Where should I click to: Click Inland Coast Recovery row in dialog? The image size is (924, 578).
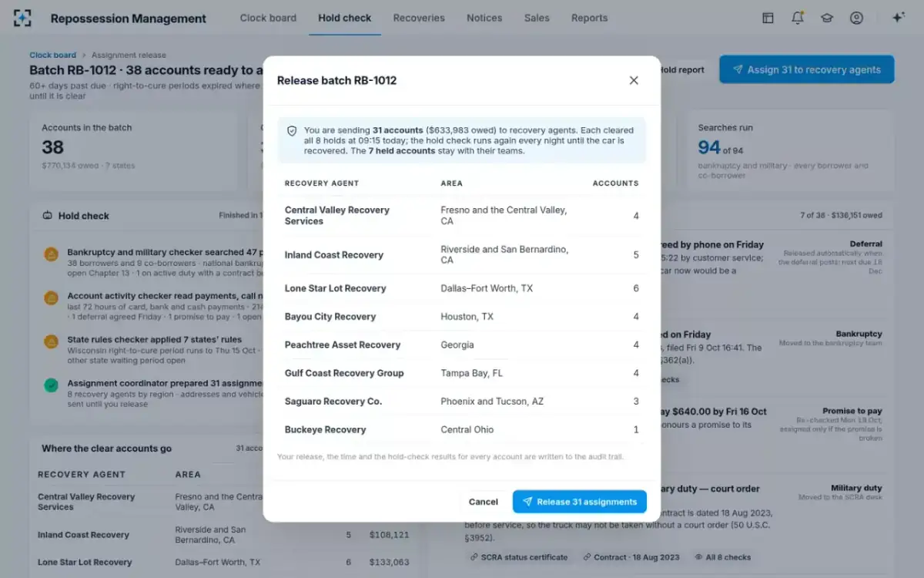pyautogui.click(x=462, y=255)
